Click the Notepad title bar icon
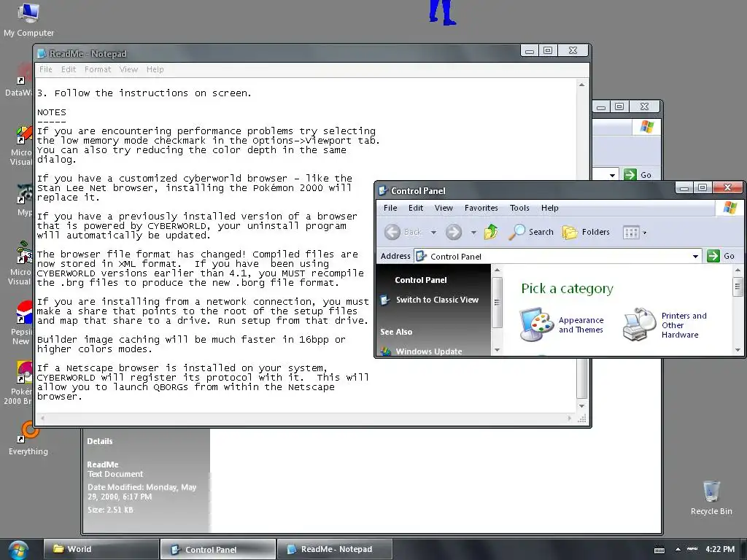The width and height of the screenshot is (747, 560). 42,53
